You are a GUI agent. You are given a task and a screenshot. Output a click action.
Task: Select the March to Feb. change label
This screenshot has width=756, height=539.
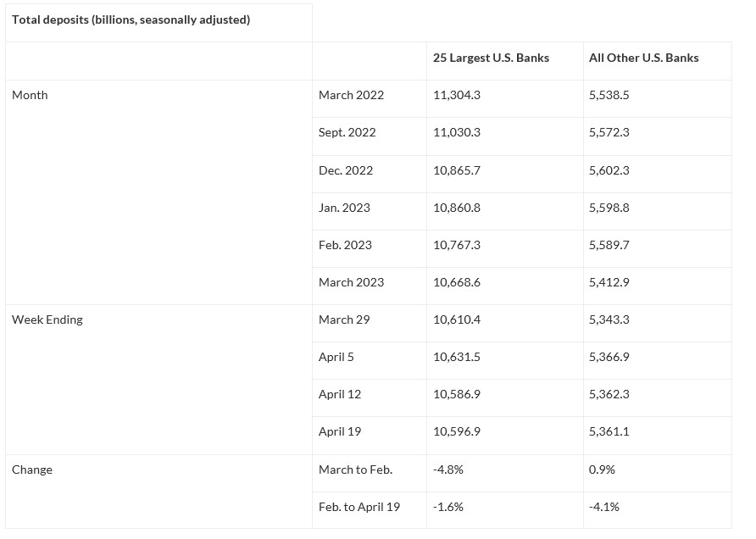coord(355,470)
